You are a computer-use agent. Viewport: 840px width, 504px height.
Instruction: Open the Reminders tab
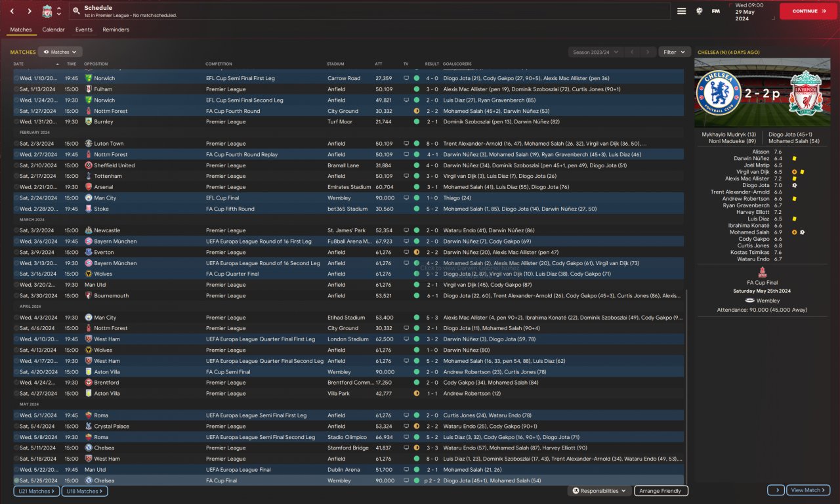[x=116, y=30]
